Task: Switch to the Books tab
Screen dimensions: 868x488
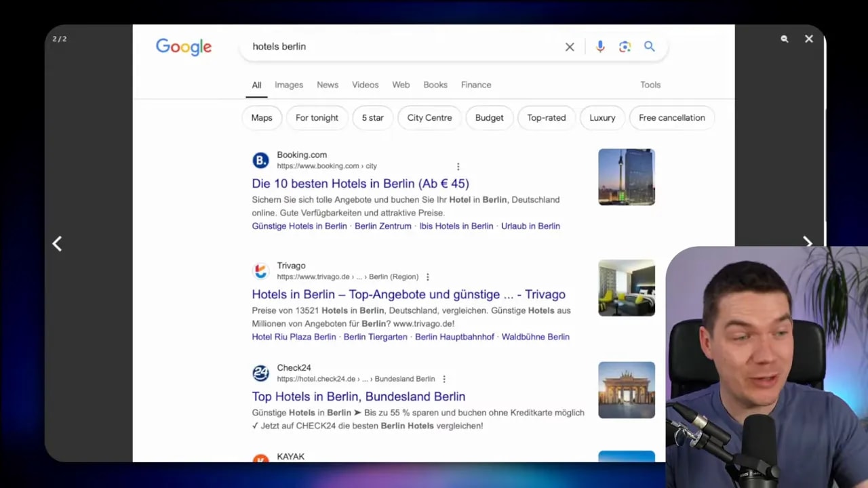Action: [435, 85]
